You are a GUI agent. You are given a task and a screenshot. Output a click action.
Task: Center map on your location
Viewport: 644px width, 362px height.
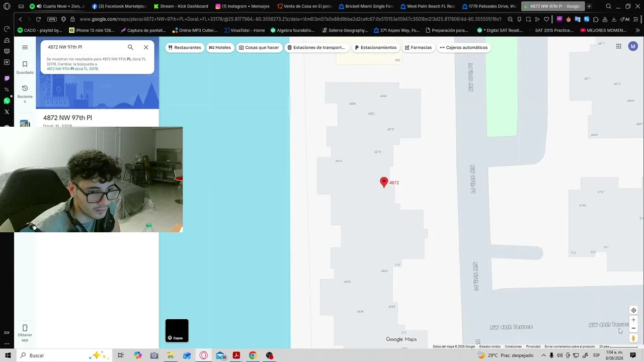[633, 310]
